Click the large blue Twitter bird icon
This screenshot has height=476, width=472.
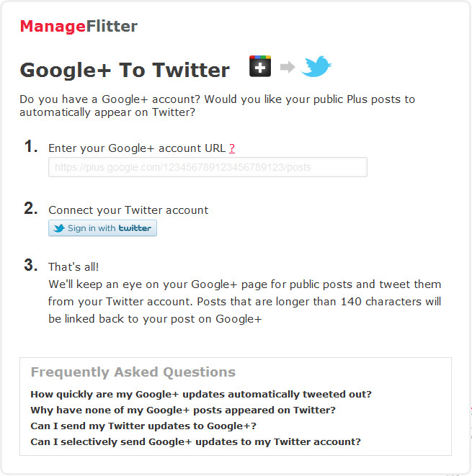(316, 66)
